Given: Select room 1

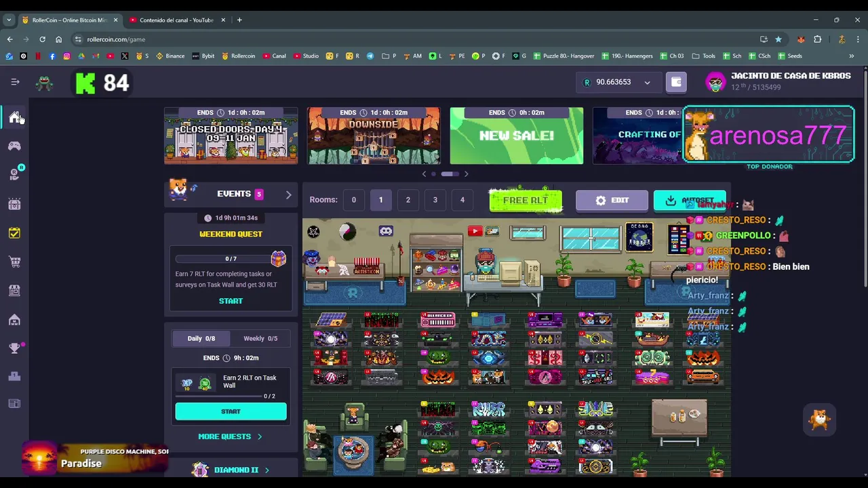Looking at the screenshot, I should pos(380,200).
